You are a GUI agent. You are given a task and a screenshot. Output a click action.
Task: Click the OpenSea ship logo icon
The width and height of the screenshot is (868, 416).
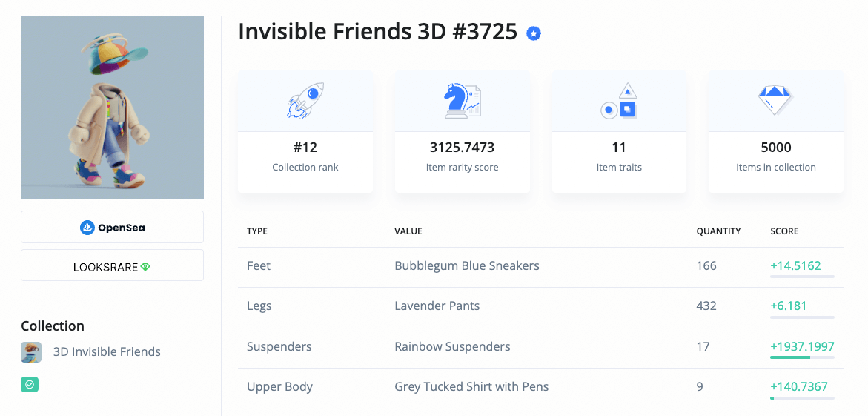(x=87, y=227)
